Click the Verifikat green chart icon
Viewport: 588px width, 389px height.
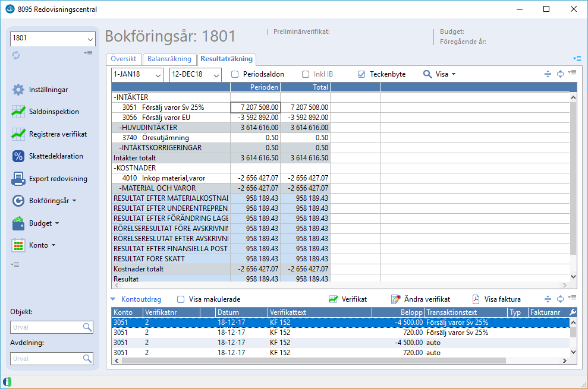tap(333, 299)
